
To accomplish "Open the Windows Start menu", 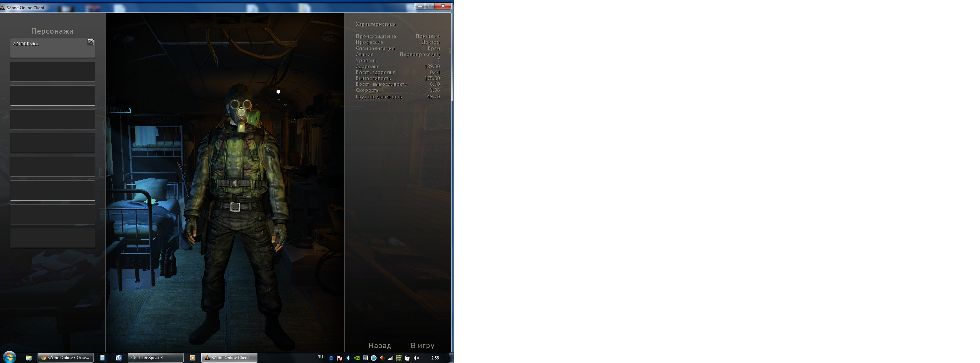I will tap(9, 357).
